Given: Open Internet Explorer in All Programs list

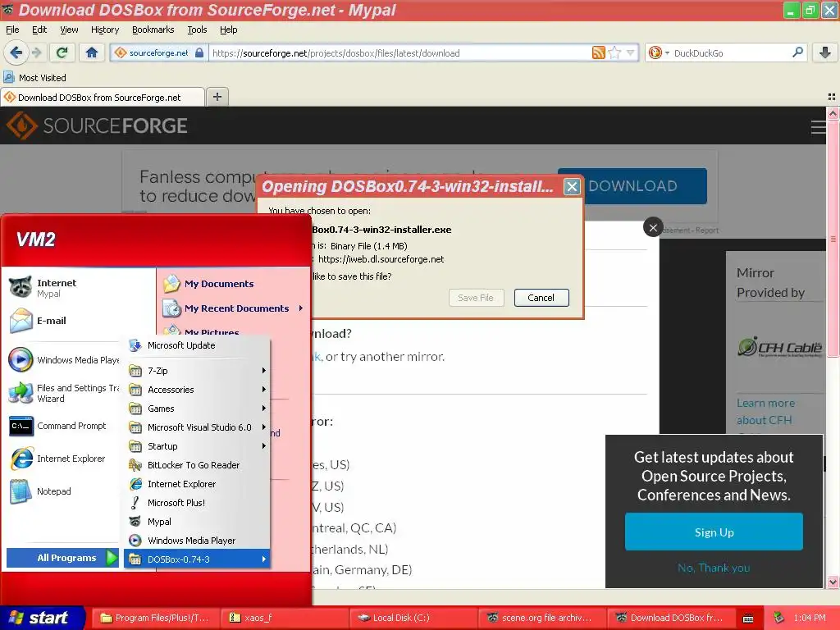Looking at the screenshot, I should [197, 484].
